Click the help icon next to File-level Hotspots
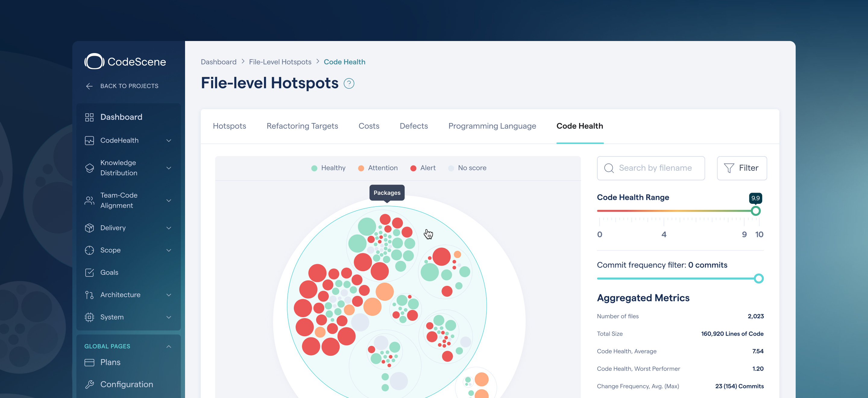Image resolution: width=868 pixels, height=398 pixels. [349, 83]
